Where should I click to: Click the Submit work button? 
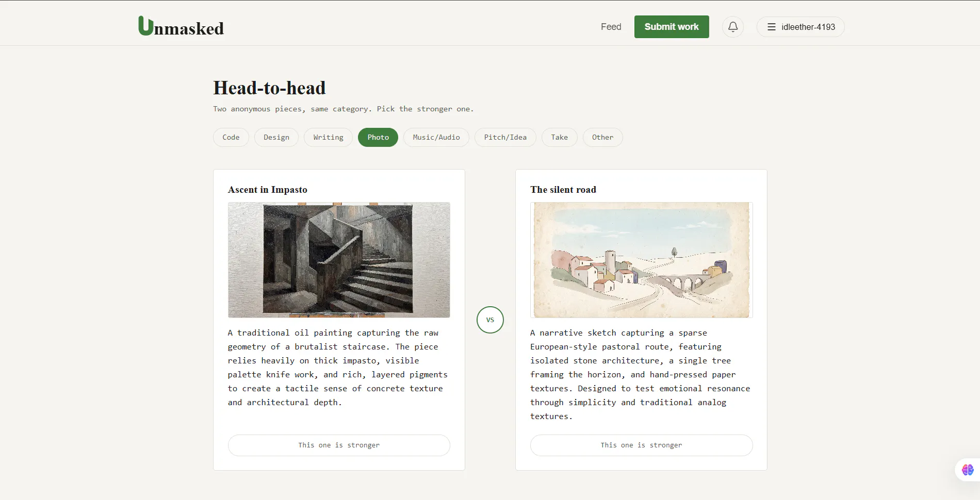click(x=672, y=27)
